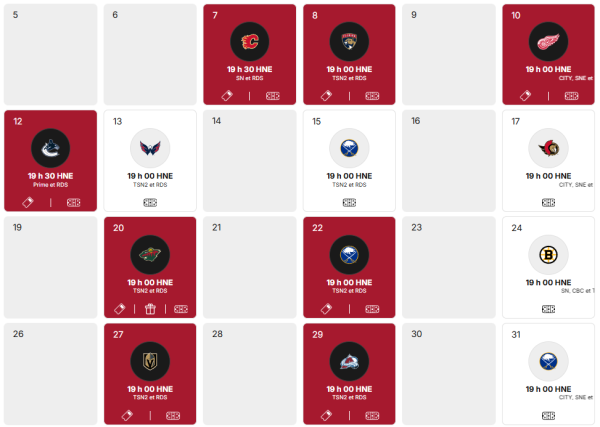Click the Calgary Flames logo on day 7
Viewport: 600px width, 427px height.
coord(250,42)
